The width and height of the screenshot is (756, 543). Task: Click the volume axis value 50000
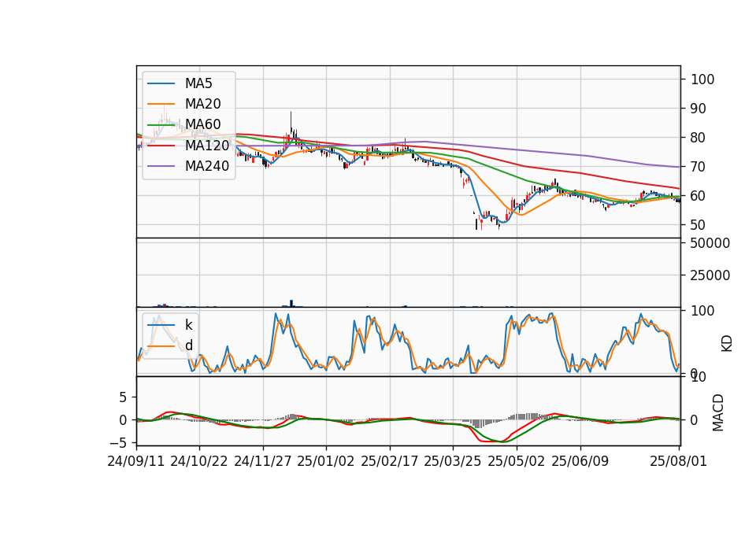[x=710, y=243]
